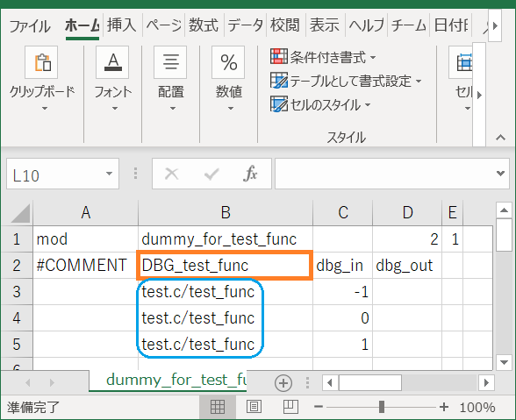Expand the Name Box dropdown arrow
Screen dimensions: 516x420
pos(109,174)
